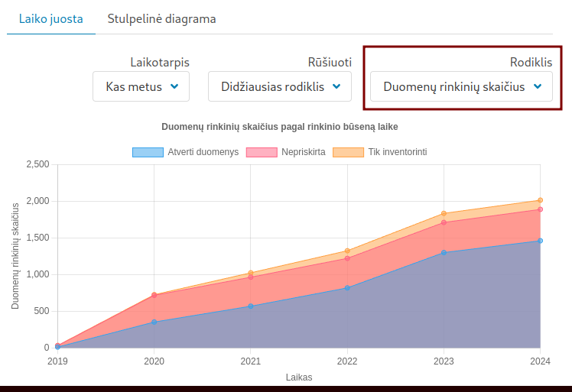Open the Laikotarpis dropdown showing Kas metus
572x392 pixels.
(141, 86)
